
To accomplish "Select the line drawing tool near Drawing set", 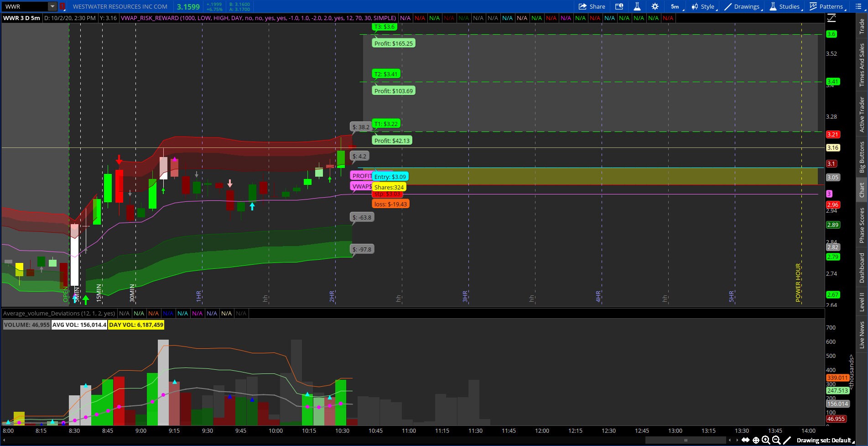I will click(x=786, y=440).
